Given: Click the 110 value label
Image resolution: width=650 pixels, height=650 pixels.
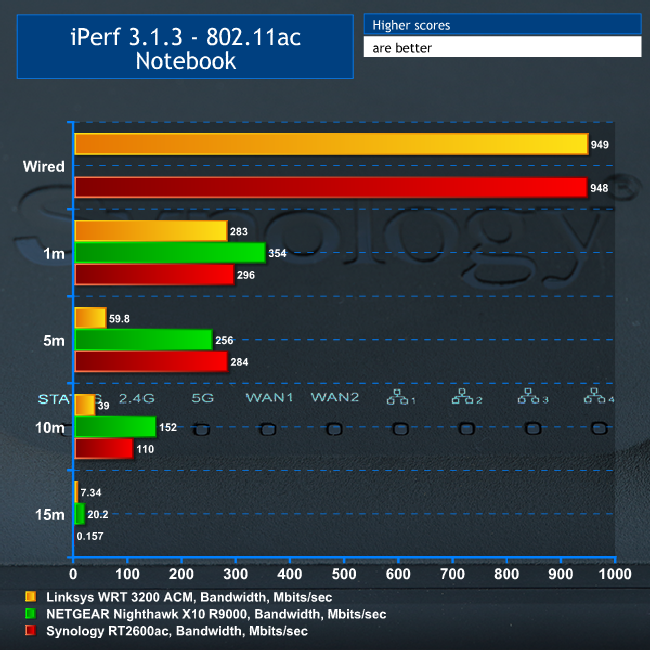Looking at the screenshot, I should click(x=145, y=449).
